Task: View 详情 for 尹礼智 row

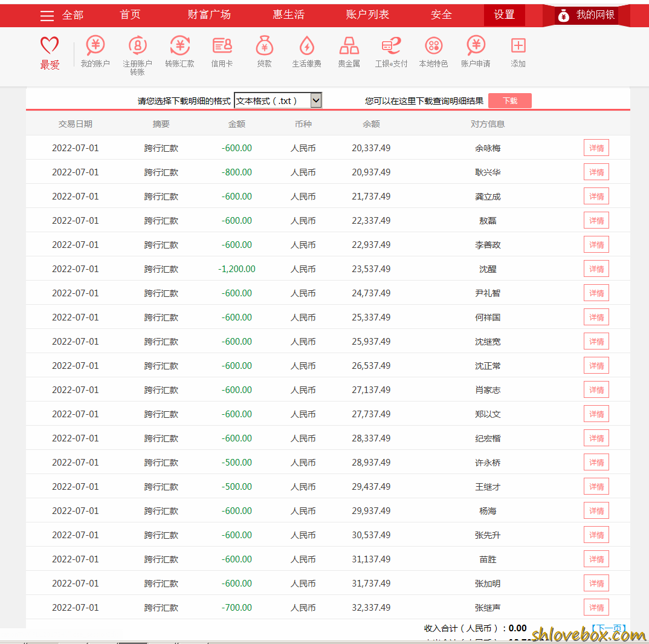Action: click(x=596, y=293)
